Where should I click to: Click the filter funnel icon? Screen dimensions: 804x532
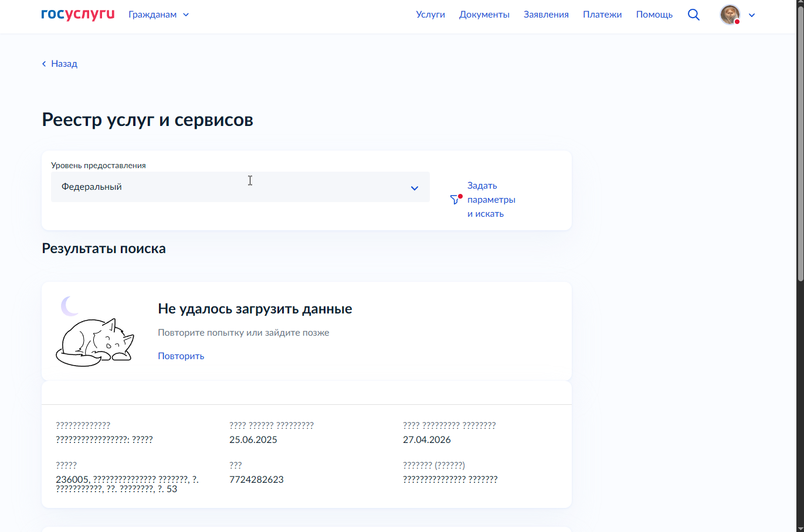pyautogui.click(x=455, y=200)
